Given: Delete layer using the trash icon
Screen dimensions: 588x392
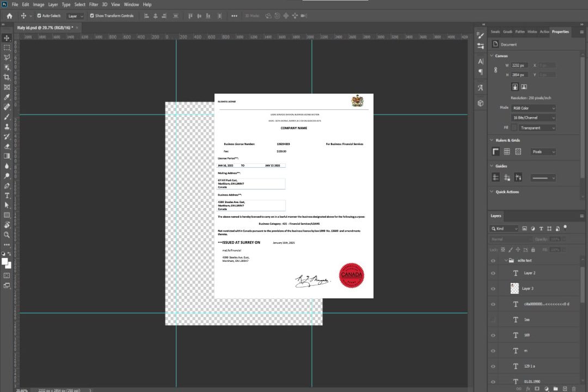Looking at the screenshot, I should tap(574, 389).
